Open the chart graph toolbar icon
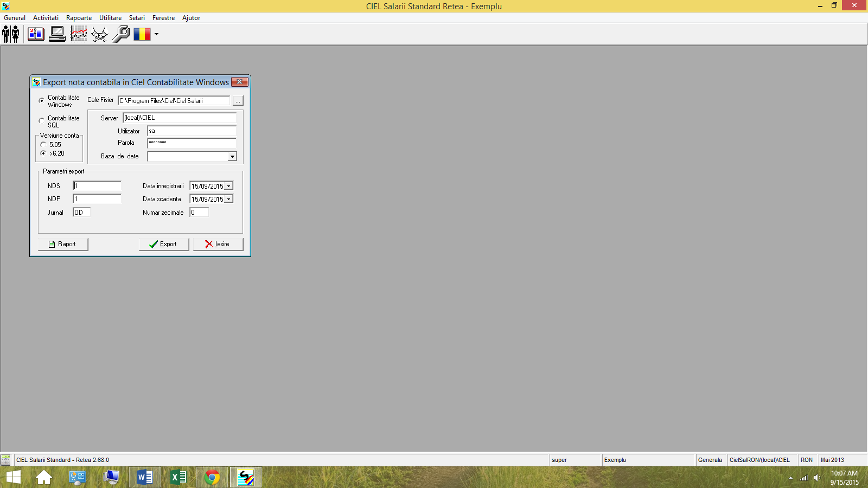The width and height of the screenshot is (868, 488). pos(79,34)
